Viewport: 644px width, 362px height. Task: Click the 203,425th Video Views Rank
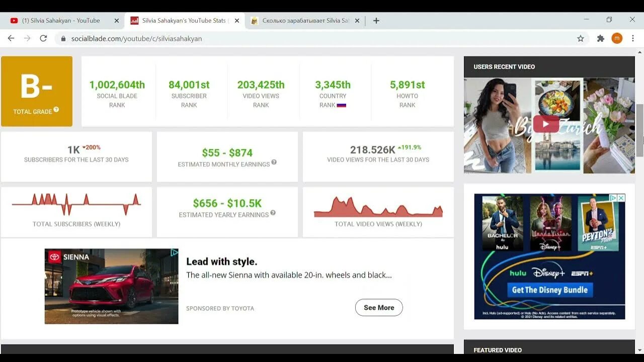pyautogui.click(x=261, y=85)
